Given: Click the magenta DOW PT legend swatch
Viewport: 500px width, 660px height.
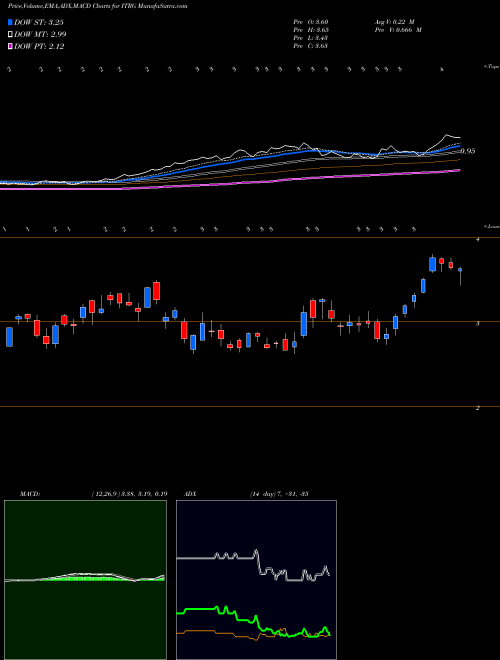Looking at the screenshot, I should click(x=10, y=46).
